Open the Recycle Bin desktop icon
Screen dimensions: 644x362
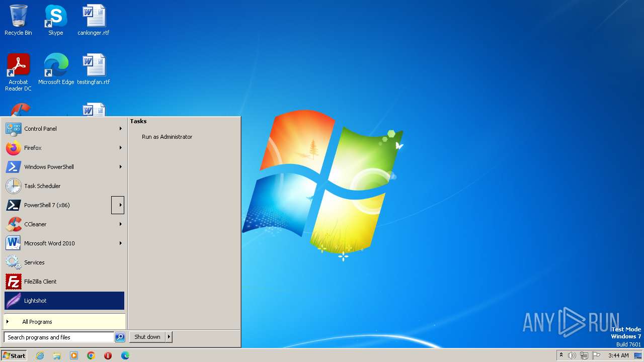(18, 20)
